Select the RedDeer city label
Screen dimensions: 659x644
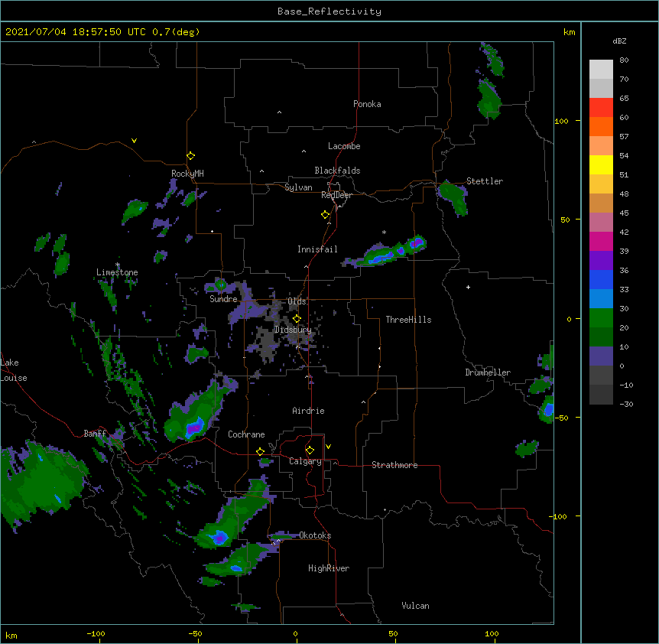pos(336,195)
